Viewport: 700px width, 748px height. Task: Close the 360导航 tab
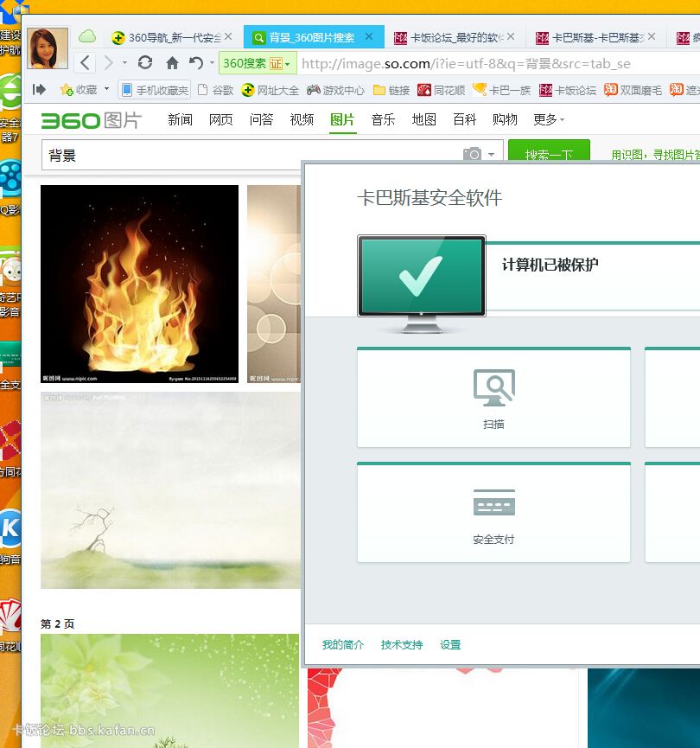point(228,36)
